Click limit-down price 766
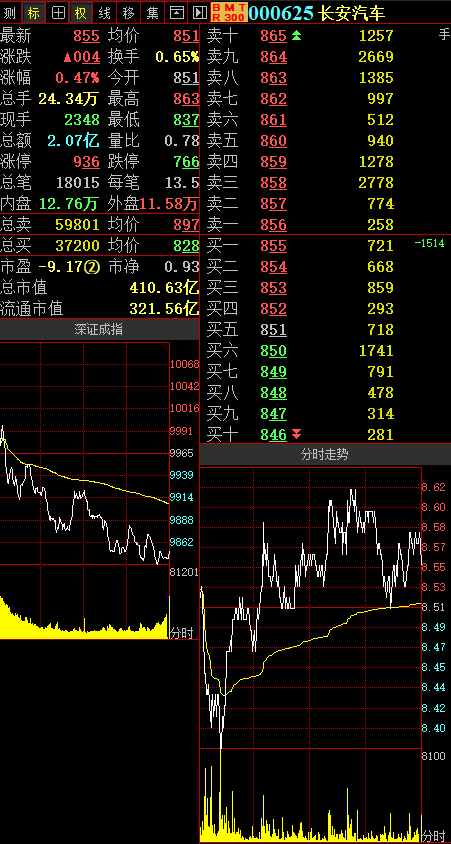 click(186, 162)
